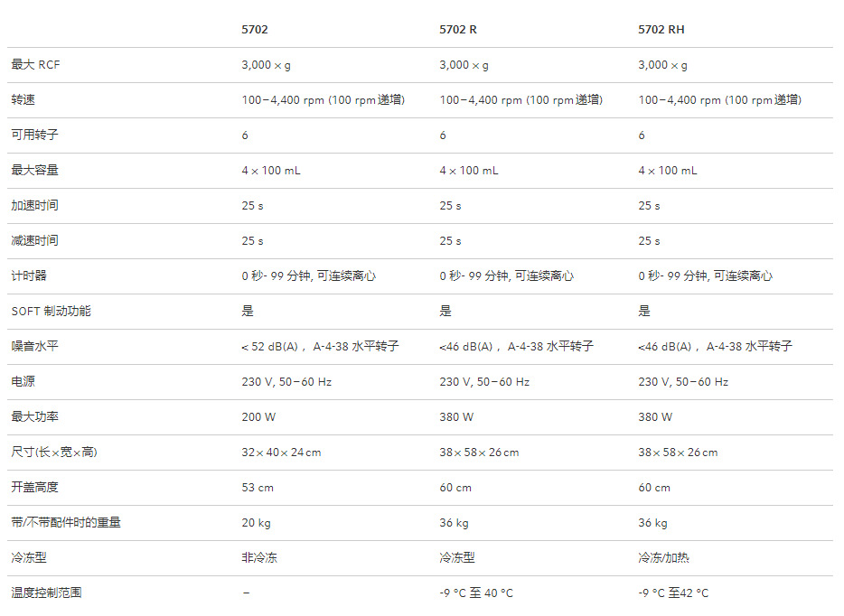844x616 pixels.
Task: Click the 最大容量 row label
Action: [x=35, y=171]
